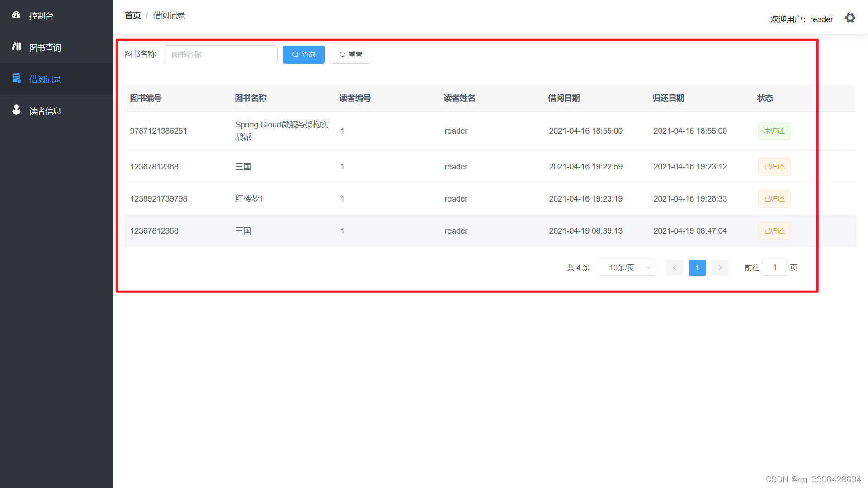Click the 重置 reset button
The height and width of the screenshot is (488, 868).
[350, 55]
